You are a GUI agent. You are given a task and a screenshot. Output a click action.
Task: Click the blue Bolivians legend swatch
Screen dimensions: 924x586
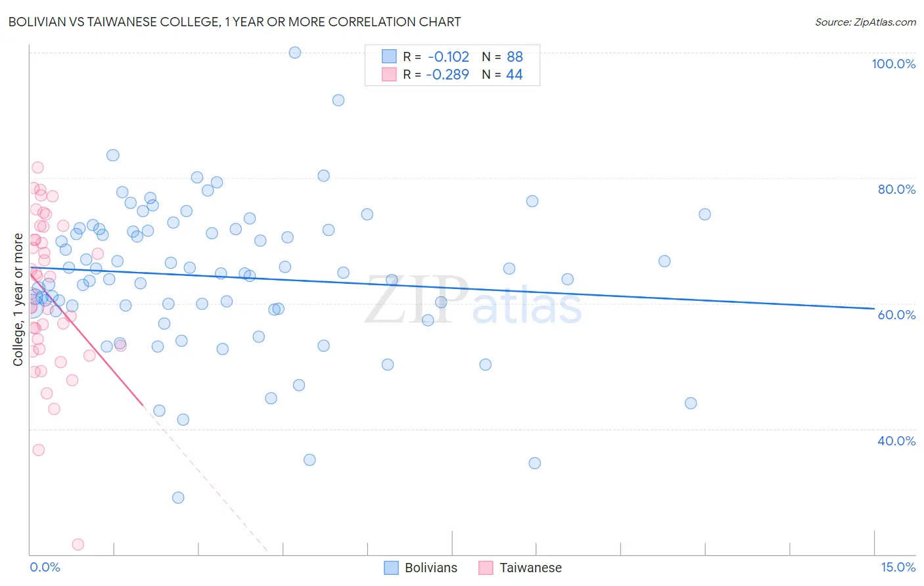click(x=392, y=568)
